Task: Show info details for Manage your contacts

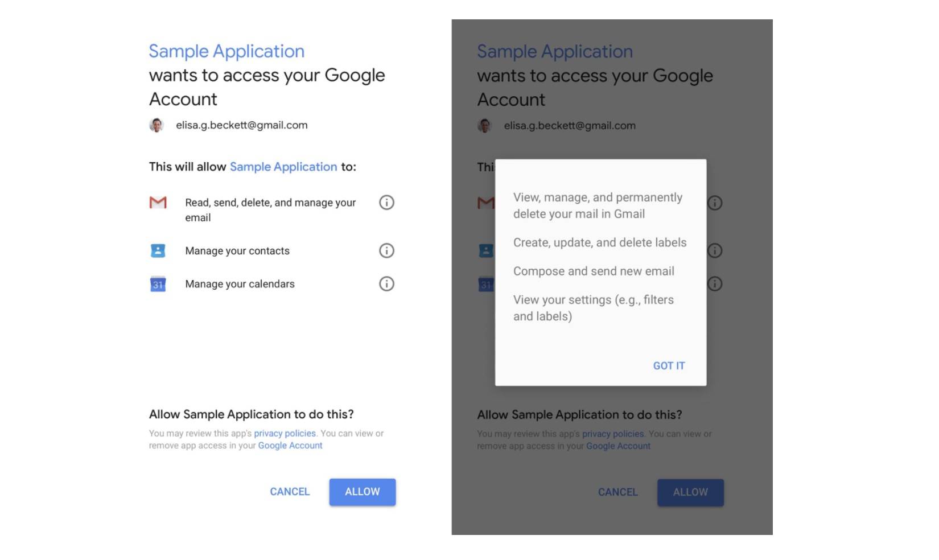Action: pos(386,250)
